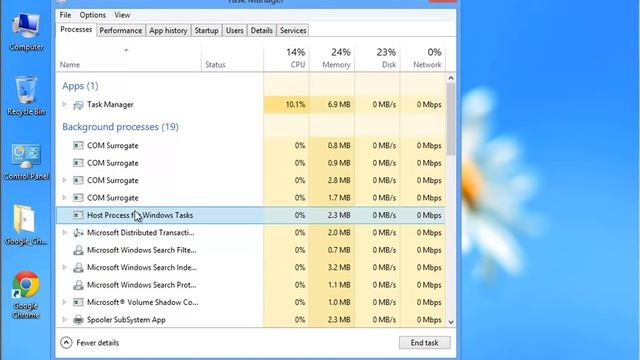The width and height of the screenshot is (640, 360).
Task: Select the Processes tab
Action: click(x=76, y=29)
